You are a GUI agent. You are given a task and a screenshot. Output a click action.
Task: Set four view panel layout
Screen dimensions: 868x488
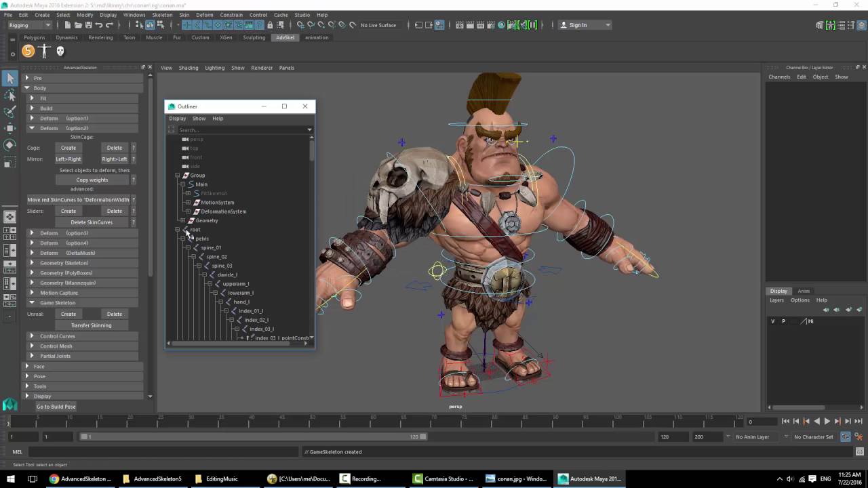[10, 234]
